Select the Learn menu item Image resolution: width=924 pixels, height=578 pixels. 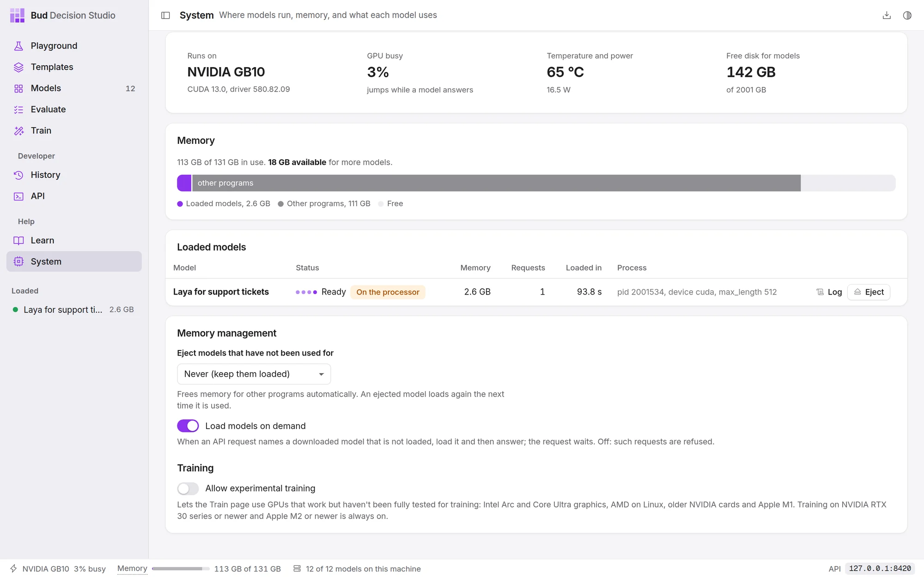(x=74, y=240)
